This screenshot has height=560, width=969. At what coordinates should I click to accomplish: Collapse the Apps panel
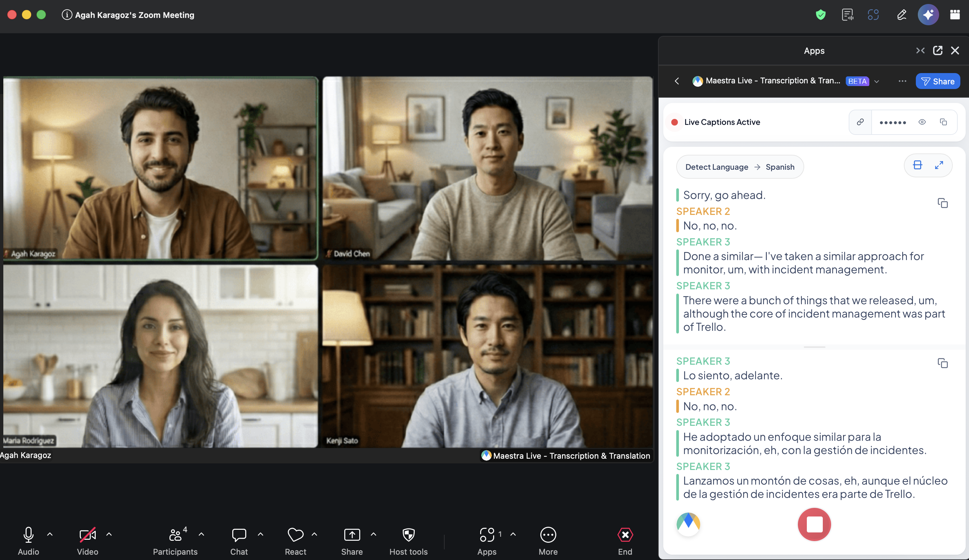[920, 51]
